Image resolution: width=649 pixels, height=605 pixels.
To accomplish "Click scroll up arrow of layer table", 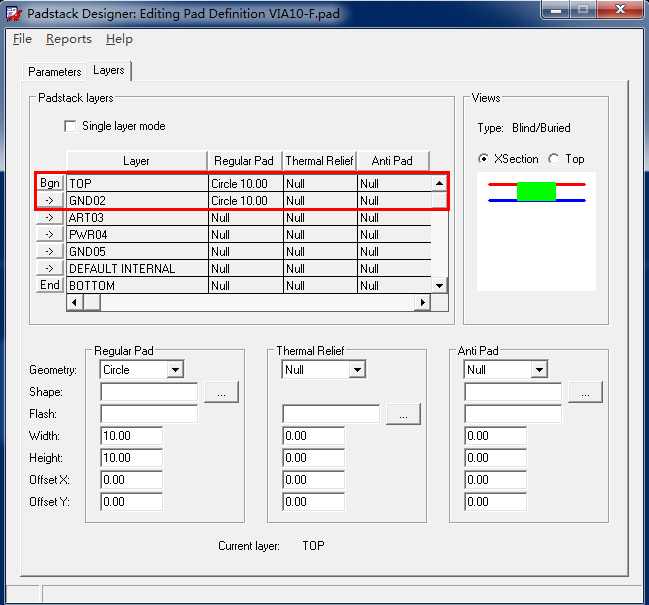I will click(x=440, y=183).
